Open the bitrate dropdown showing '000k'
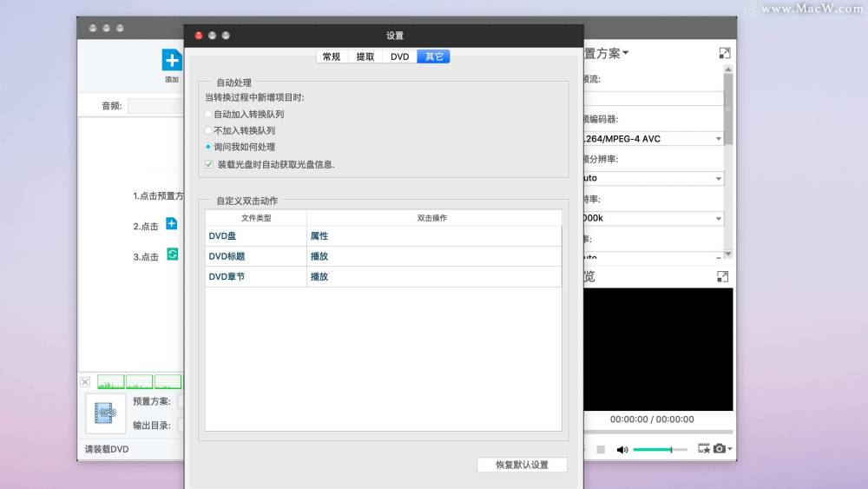This screenshot has width=868, height=489. point(654,218)
